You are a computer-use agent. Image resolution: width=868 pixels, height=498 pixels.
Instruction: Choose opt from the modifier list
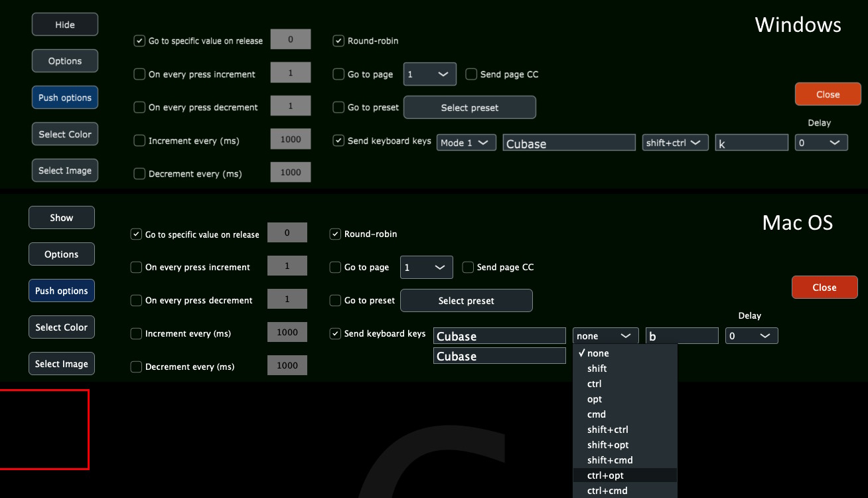pos(625,399)
